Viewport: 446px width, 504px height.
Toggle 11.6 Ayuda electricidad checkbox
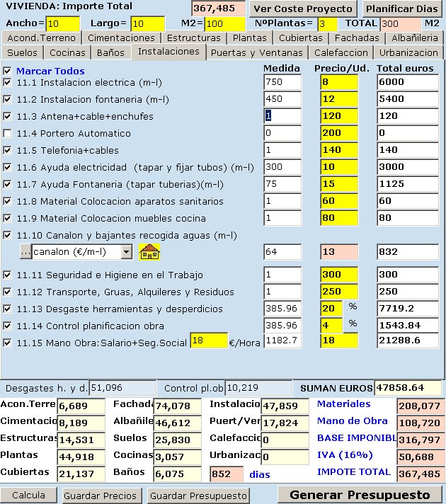pyautogui.click(x=7, y=167)
